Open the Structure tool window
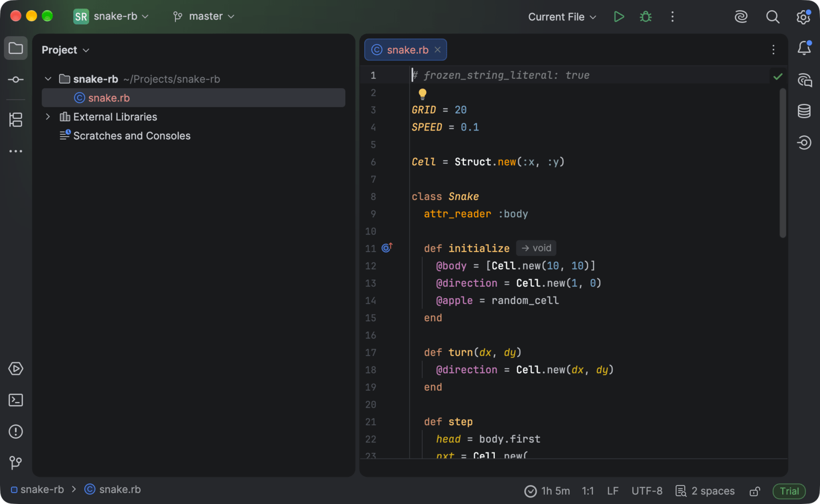This screenshot has width=820, height=504. pyautogui.click(x=16, y=120)
